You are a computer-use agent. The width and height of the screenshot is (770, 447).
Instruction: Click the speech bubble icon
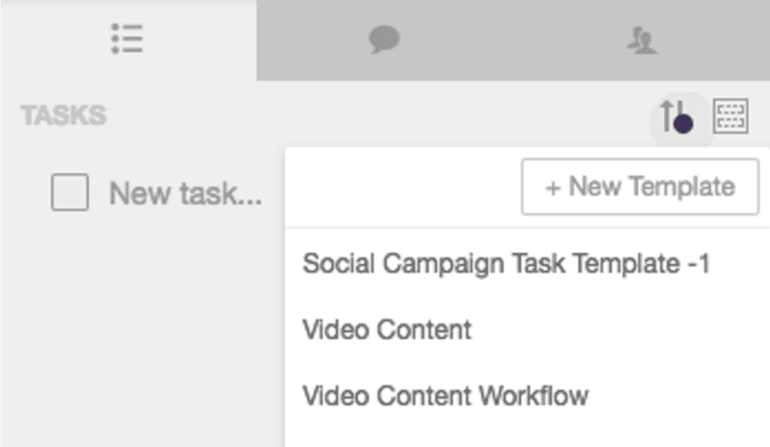384,40
